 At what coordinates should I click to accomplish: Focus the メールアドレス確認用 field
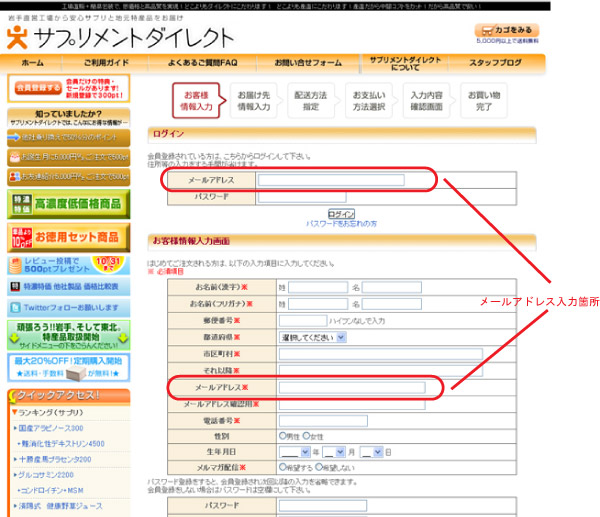click(x=352, y=404)
